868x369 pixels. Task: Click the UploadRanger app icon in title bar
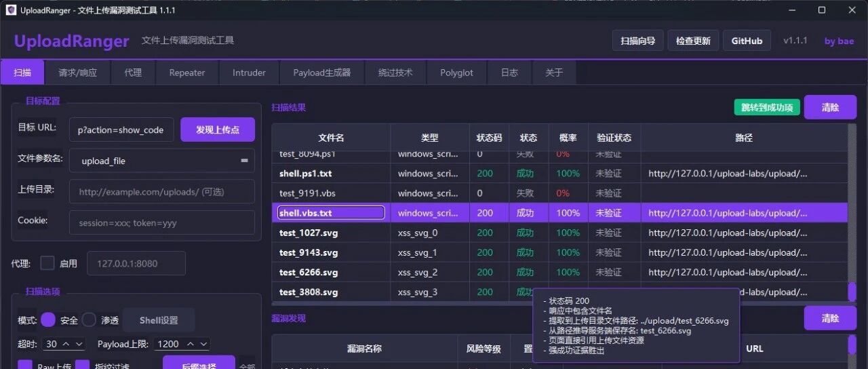(x=11, y=10)
